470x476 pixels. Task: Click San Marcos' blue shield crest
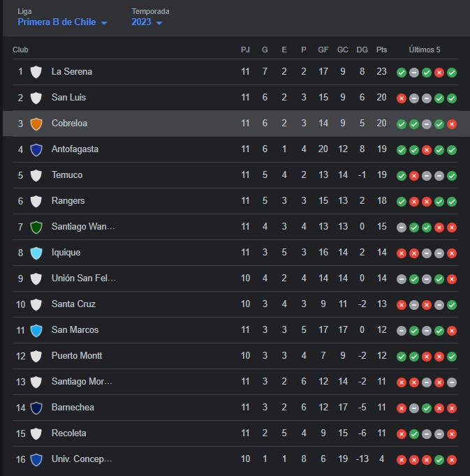pos(36,330)
